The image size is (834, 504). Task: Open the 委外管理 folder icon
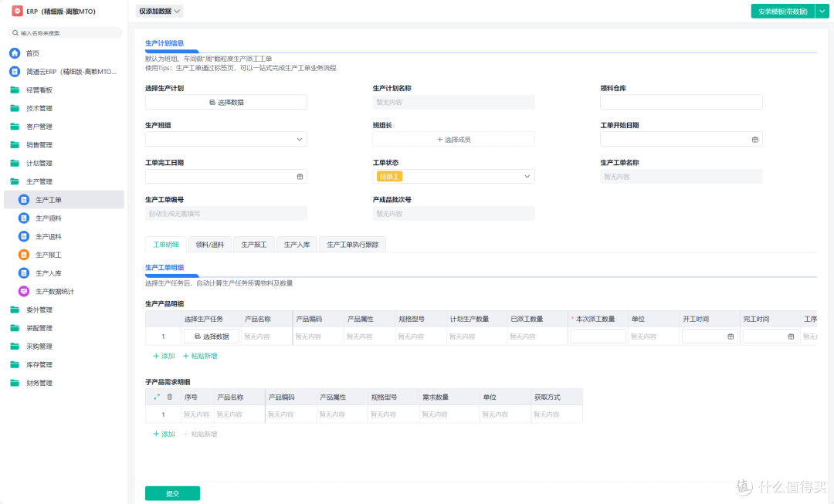point(15,310)
